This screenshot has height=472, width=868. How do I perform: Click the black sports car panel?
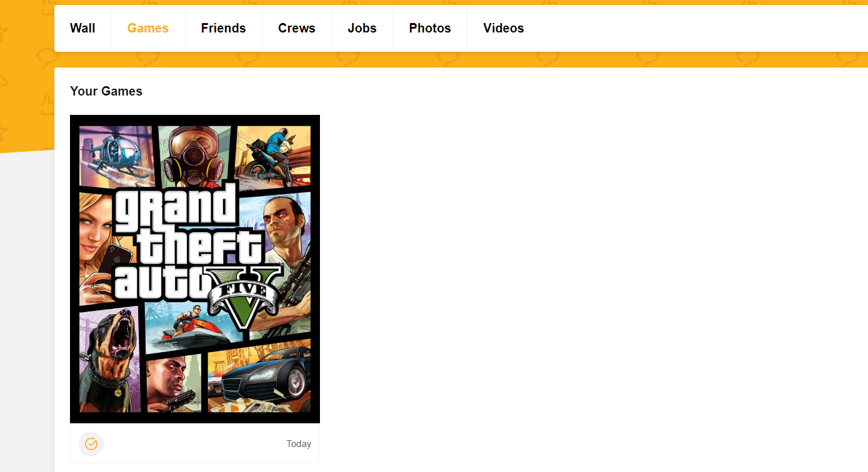point(266,378)
